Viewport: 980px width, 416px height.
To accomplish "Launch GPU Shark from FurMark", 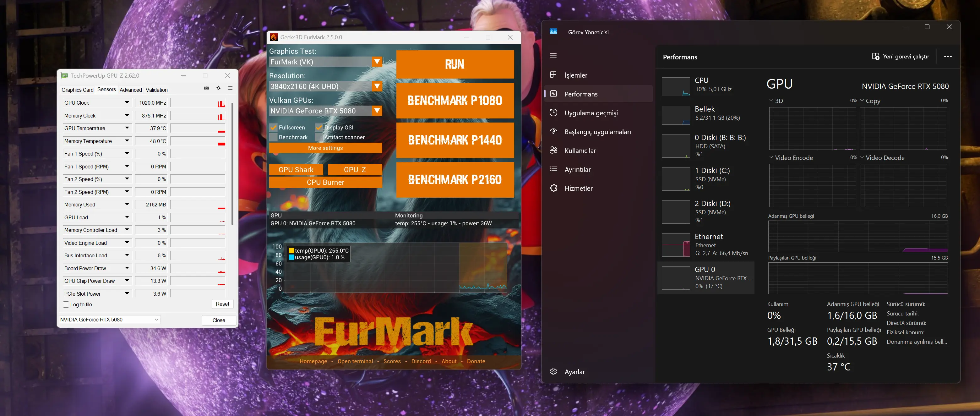I will [296, 170].
